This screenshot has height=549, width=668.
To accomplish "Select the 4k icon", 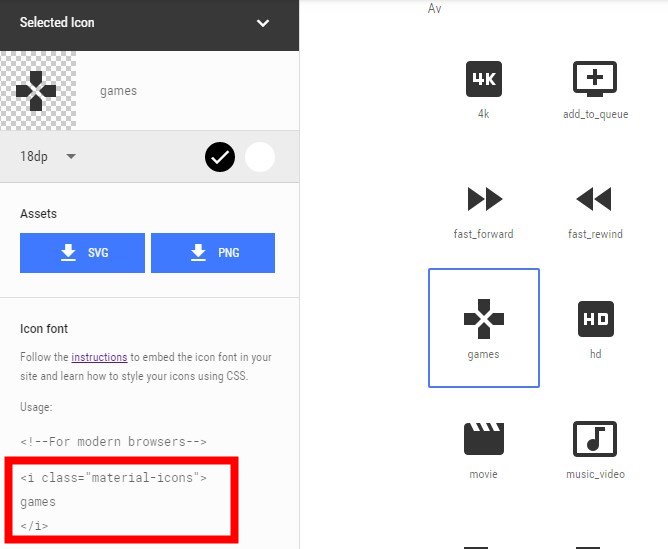I will tap(484, 79).
